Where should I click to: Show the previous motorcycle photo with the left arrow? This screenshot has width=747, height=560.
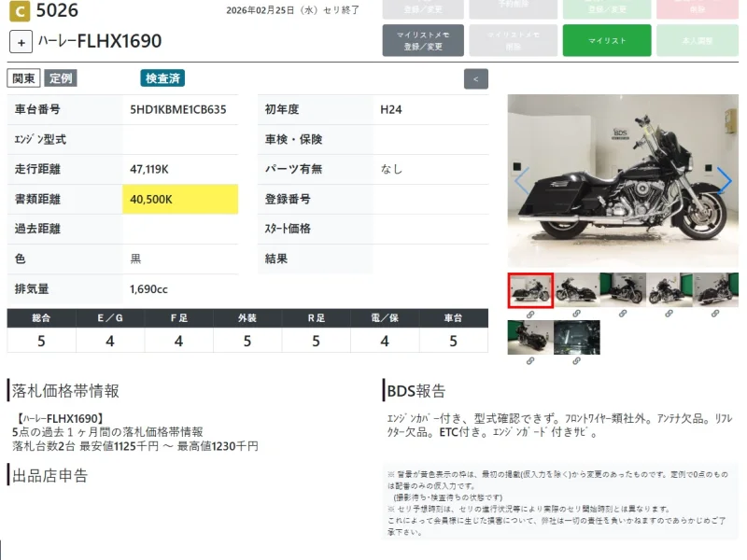(x=522, y=180)
